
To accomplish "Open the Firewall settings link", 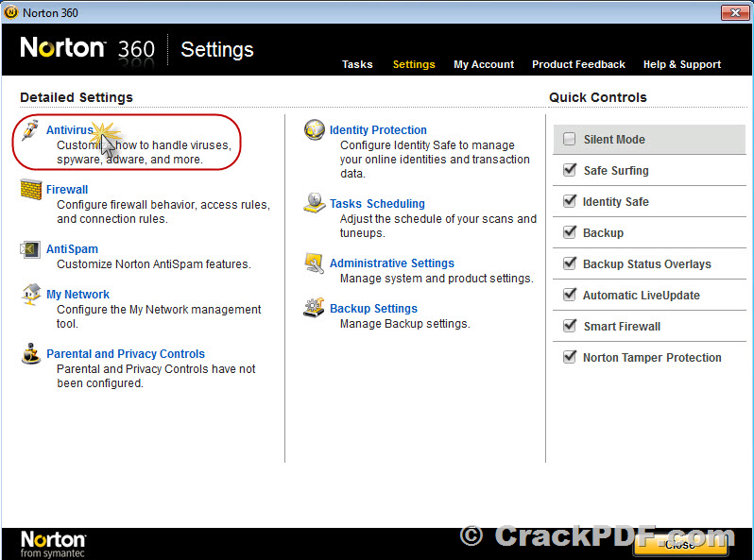I will point(67,190).
